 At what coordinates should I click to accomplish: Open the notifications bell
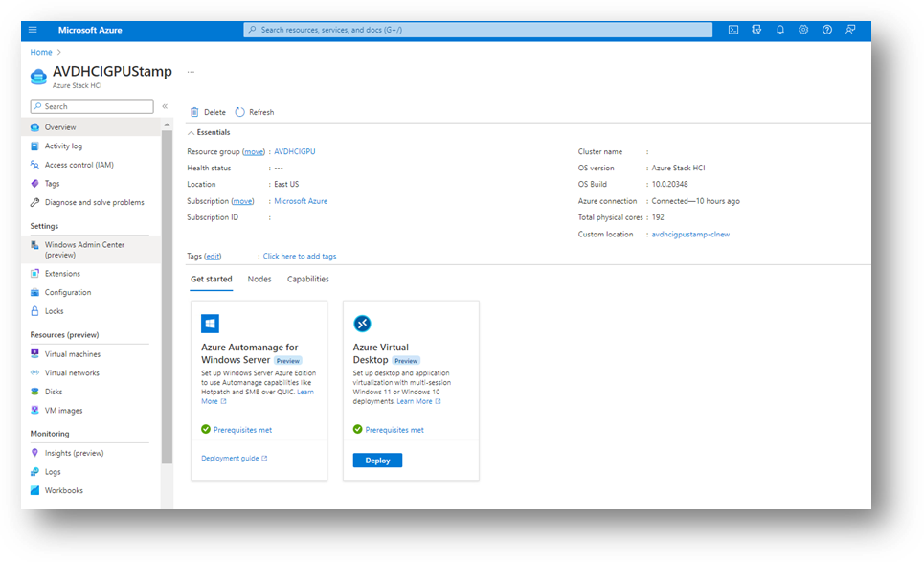click(x=780, y=30)
